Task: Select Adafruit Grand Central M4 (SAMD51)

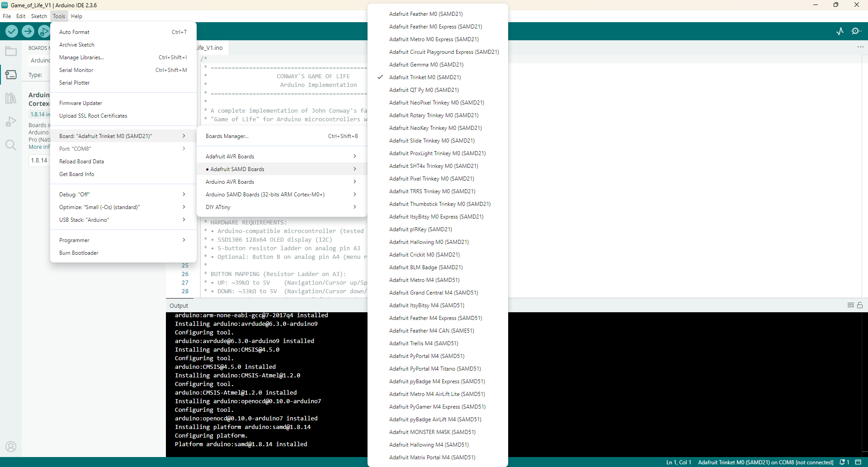Action: [x=438, y=293]
